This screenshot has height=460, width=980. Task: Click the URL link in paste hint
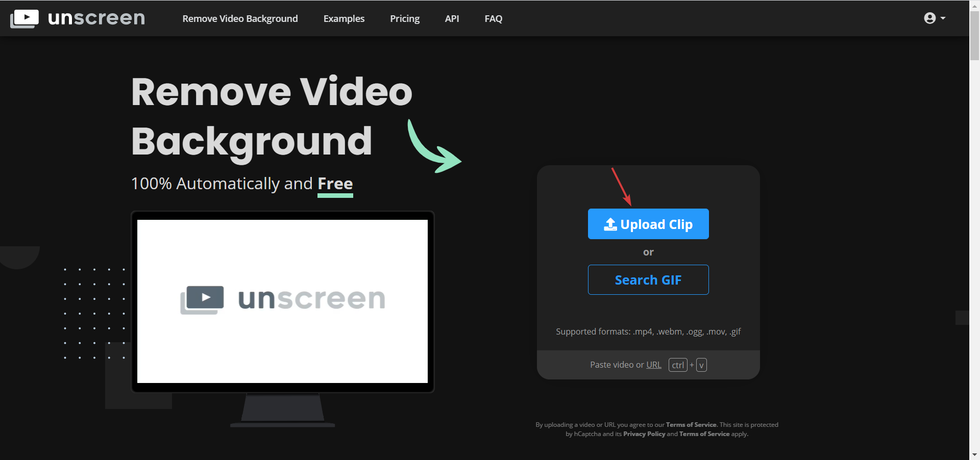coord(654,365)
